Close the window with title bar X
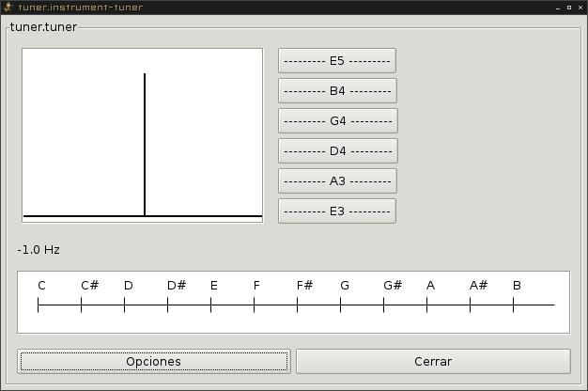 coord(580,7)
